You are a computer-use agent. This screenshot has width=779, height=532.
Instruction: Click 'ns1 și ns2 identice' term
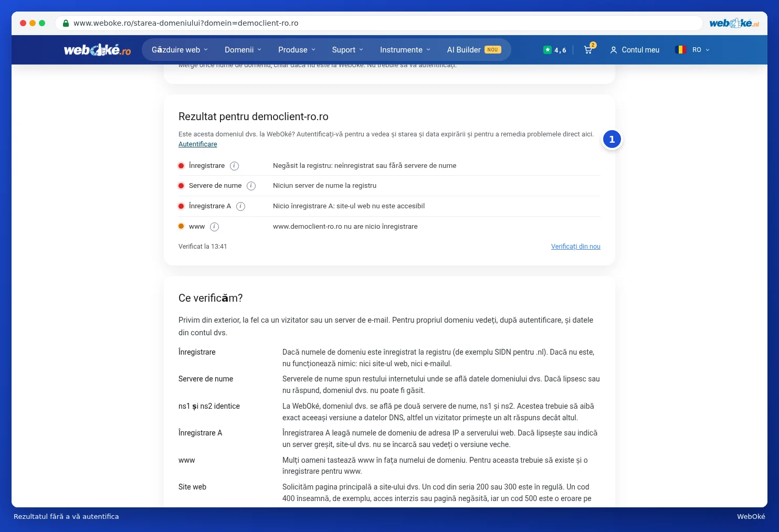pos(209,406)
